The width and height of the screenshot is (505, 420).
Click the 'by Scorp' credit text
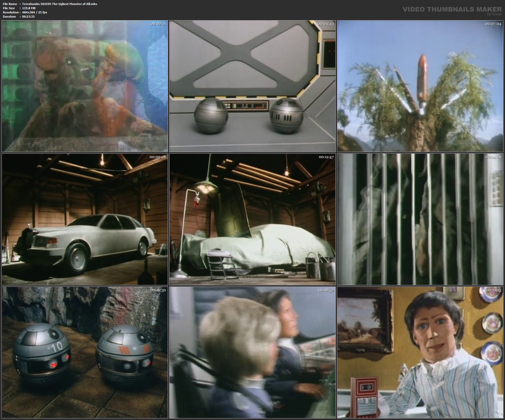point(494,14)
